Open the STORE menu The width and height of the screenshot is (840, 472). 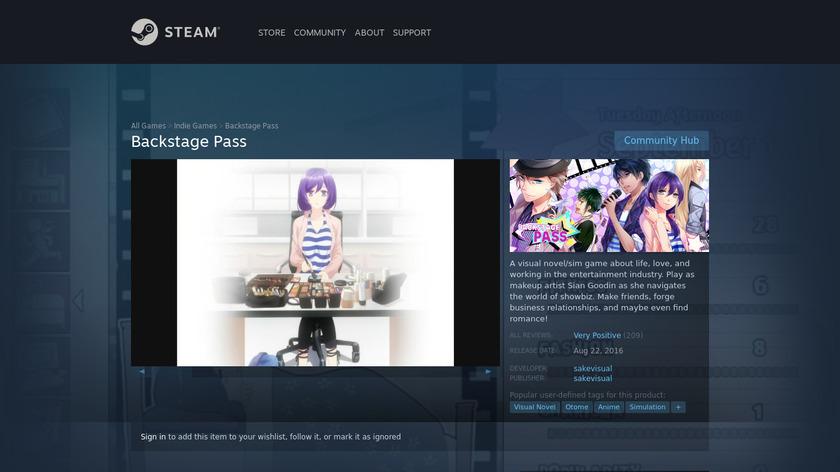pyautogui.click(x=272, y=33)
